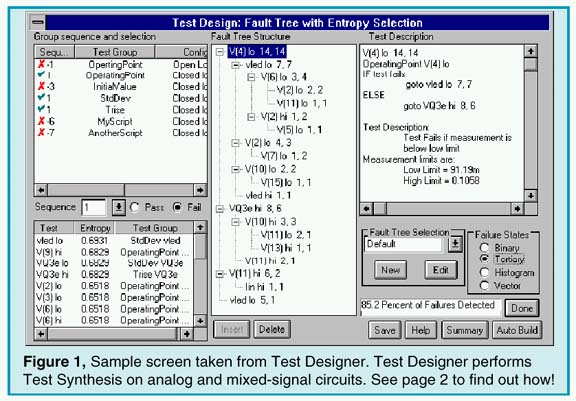This screenshot has width=576, height=401.
Task: Select Vector failure state
Action: coord(485,285)
